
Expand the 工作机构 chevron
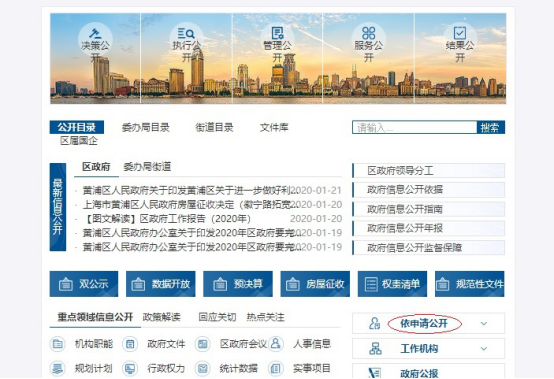pos(484,349)
